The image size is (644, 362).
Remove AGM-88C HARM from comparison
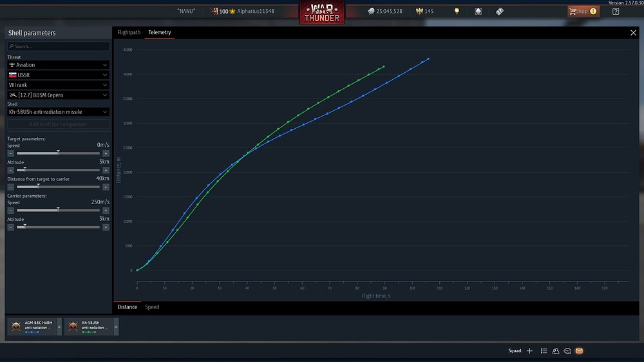pyautogui.click(x=59, y=327)
